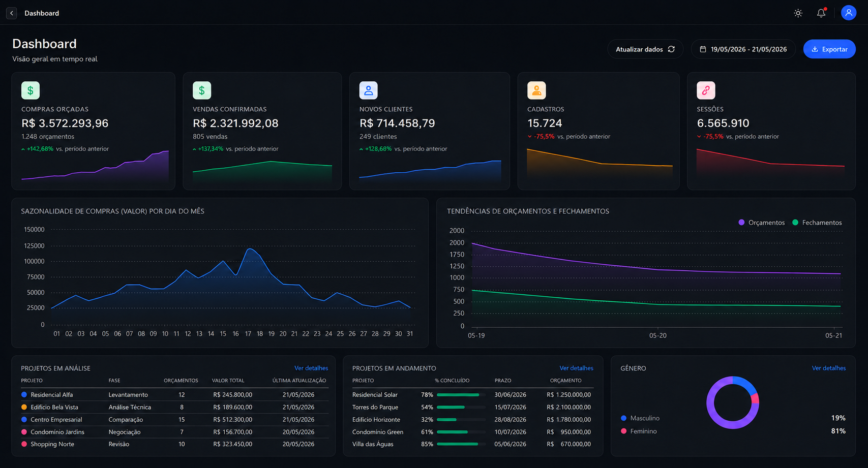
Task: Click the Novos Clientes person icon
Action: [369, 90]
